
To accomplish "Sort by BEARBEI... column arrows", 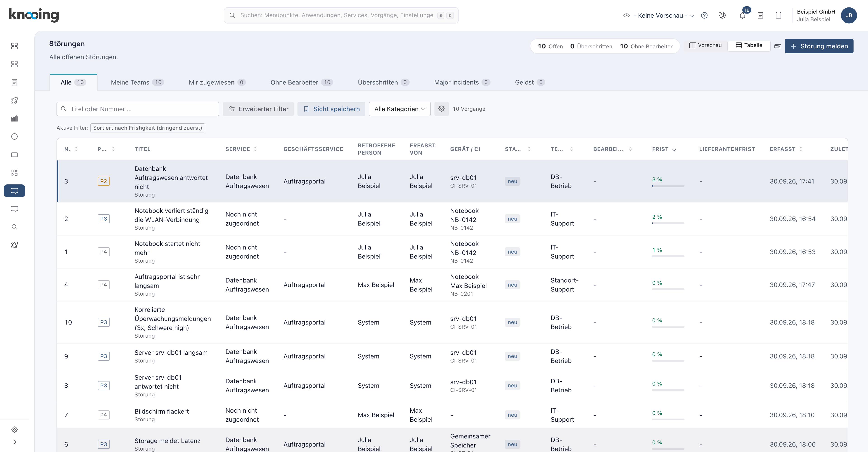I will 630,149.
